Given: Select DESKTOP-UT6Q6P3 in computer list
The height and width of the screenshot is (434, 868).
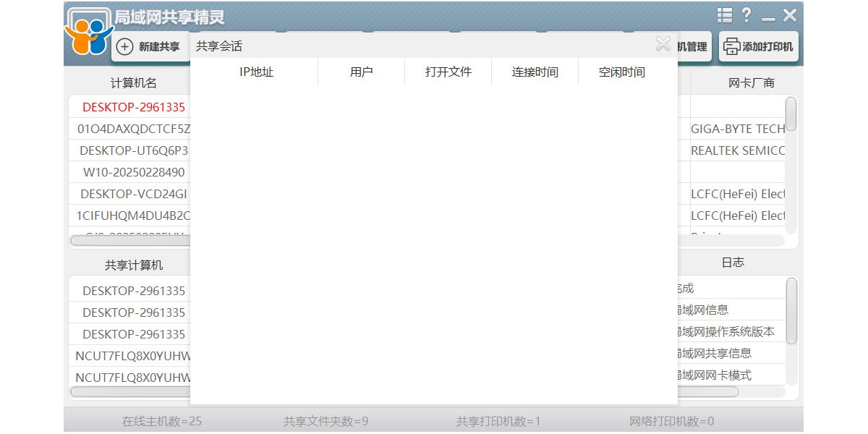Looking at the screenshot, I should click(134, 150).
